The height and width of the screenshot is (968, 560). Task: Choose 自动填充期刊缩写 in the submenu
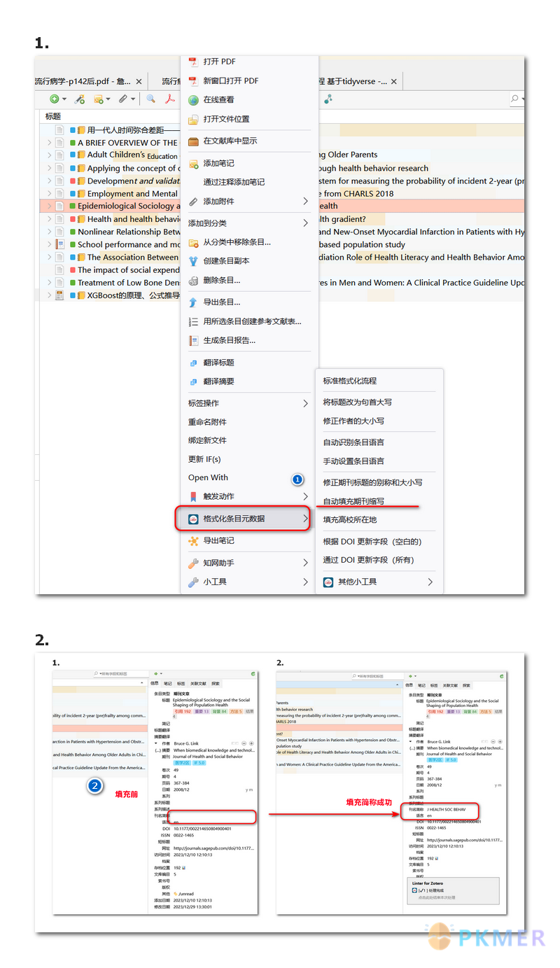[x=353, y=501]
